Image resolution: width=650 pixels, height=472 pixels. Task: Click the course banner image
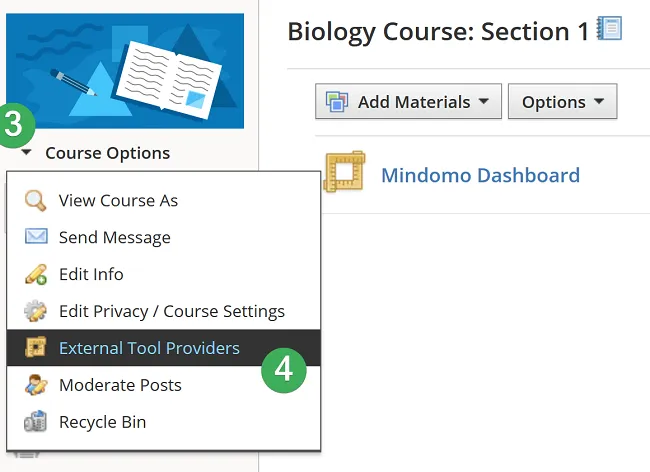coord(124,70)
